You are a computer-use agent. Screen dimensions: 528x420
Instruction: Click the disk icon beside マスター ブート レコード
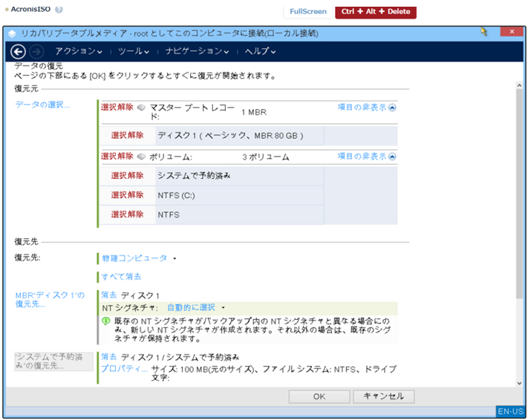tap(141, 107)
